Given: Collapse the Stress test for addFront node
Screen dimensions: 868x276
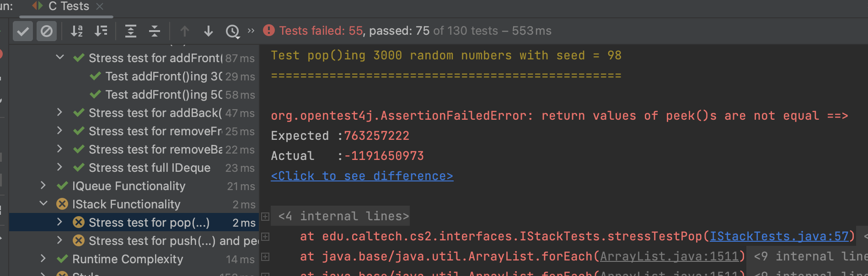Looking at the screenshot, I should (60, 58).
